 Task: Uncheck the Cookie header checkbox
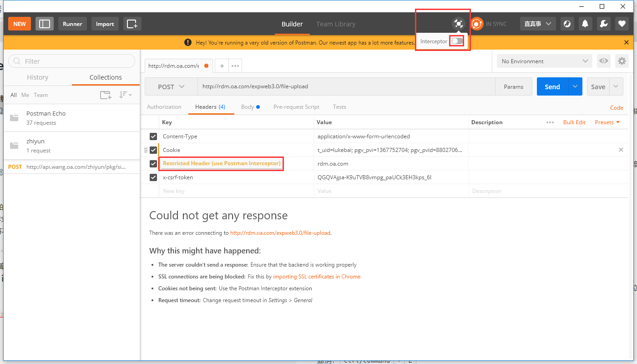[x=153, y=150]
